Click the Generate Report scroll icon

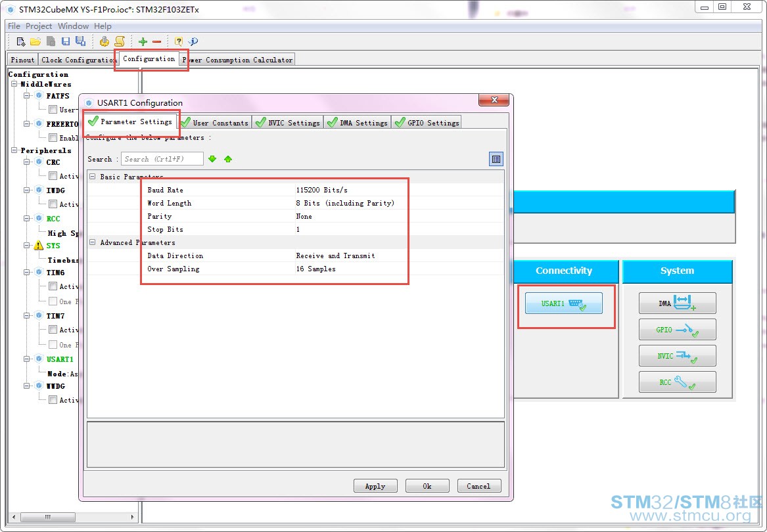point(120,41)
